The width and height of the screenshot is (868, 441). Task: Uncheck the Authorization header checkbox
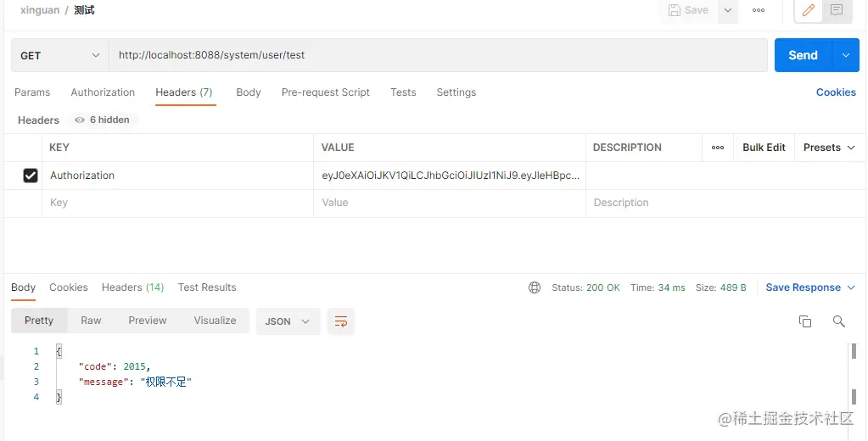pos(31,176)
